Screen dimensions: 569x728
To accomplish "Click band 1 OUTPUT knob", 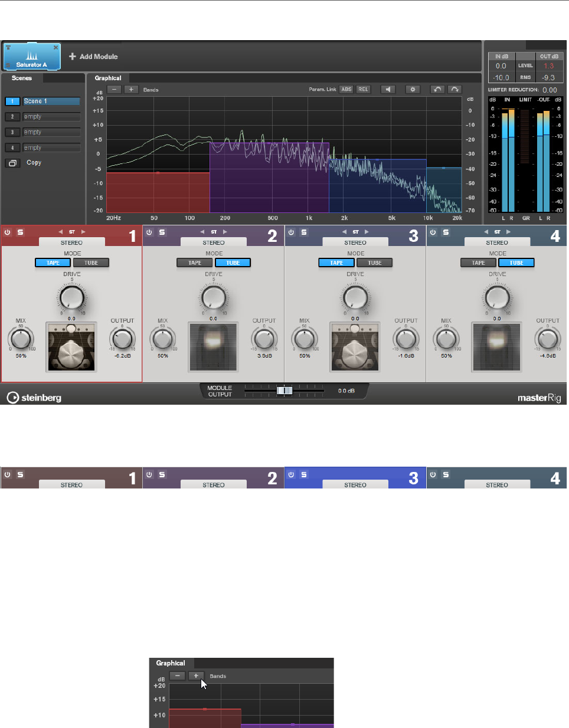I will coord(122,339).
